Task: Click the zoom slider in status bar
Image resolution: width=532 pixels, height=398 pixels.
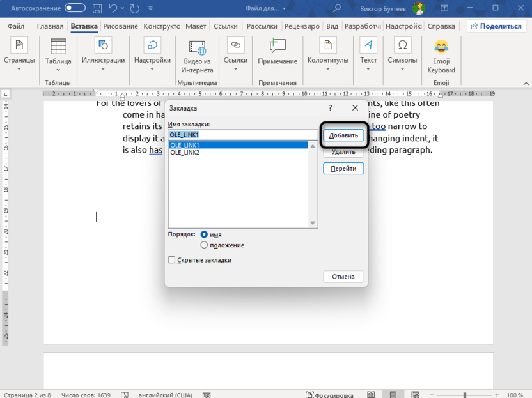Action: [x=464, y=395]
